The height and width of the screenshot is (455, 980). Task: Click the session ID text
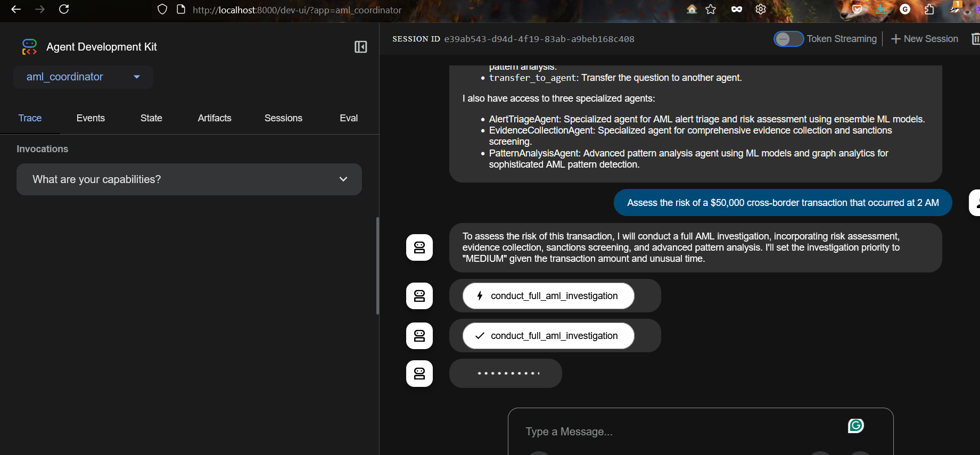click(539, 39)
